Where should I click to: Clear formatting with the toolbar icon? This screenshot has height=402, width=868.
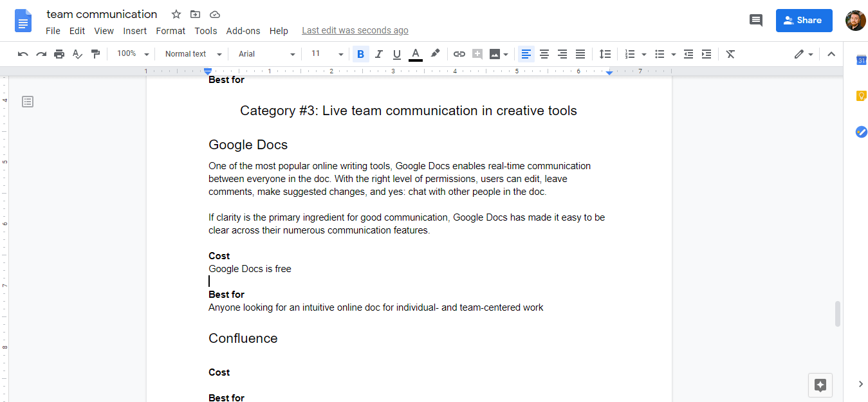pyautogui.click(x=730, y=54)
